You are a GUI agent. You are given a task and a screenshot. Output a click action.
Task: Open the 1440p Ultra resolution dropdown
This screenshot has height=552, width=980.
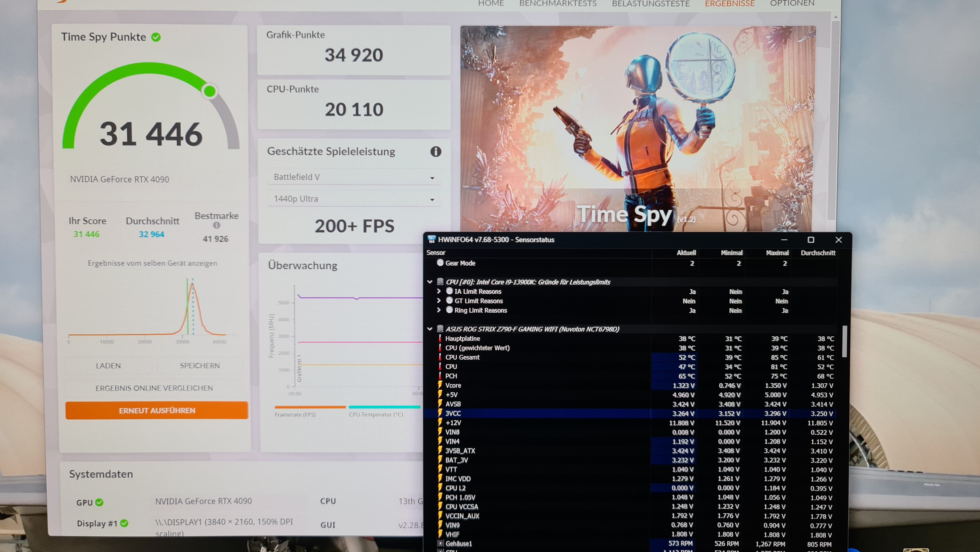(x=354, y=199)
